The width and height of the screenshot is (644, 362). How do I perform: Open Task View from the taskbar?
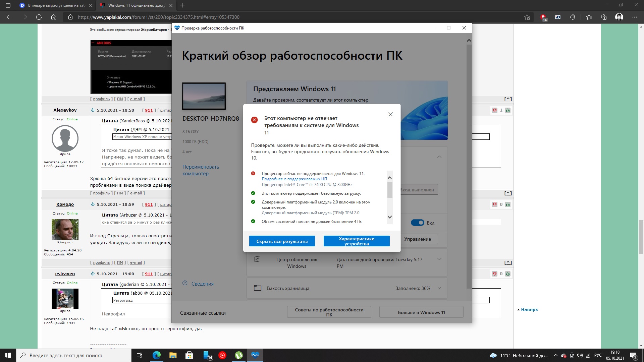click(140, 355)
